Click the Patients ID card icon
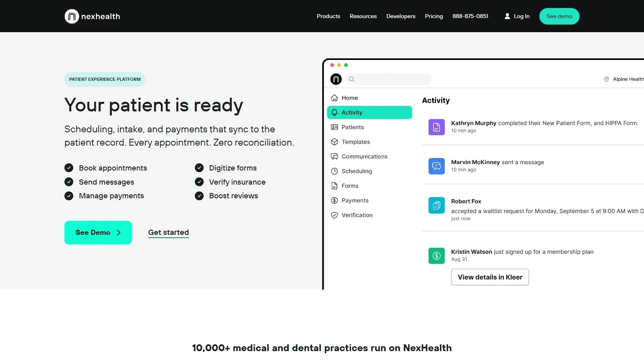Image resolution: width=644 pixels, height=362 pixels. [334, 127]
